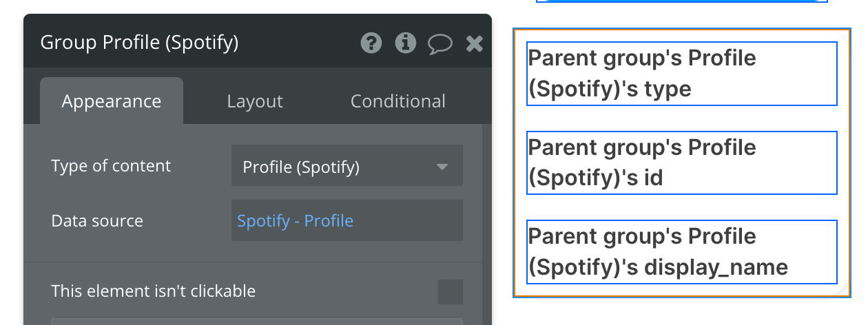Click the Spotify - Profile data source

(x=296, y=221)
